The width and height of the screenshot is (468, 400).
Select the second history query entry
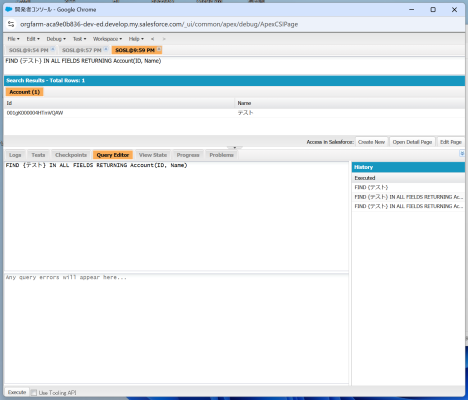point(408,197)
